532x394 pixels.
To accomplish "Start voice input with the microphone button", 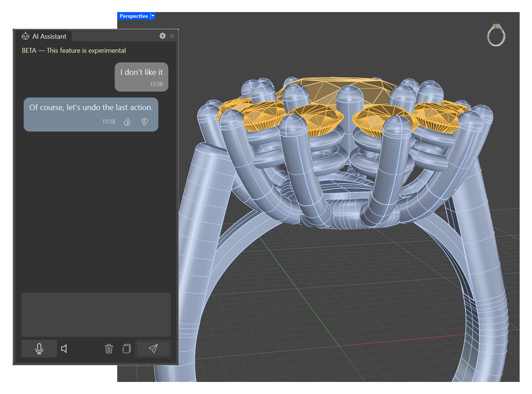I will pyautogui.click(x=39, y=349).
